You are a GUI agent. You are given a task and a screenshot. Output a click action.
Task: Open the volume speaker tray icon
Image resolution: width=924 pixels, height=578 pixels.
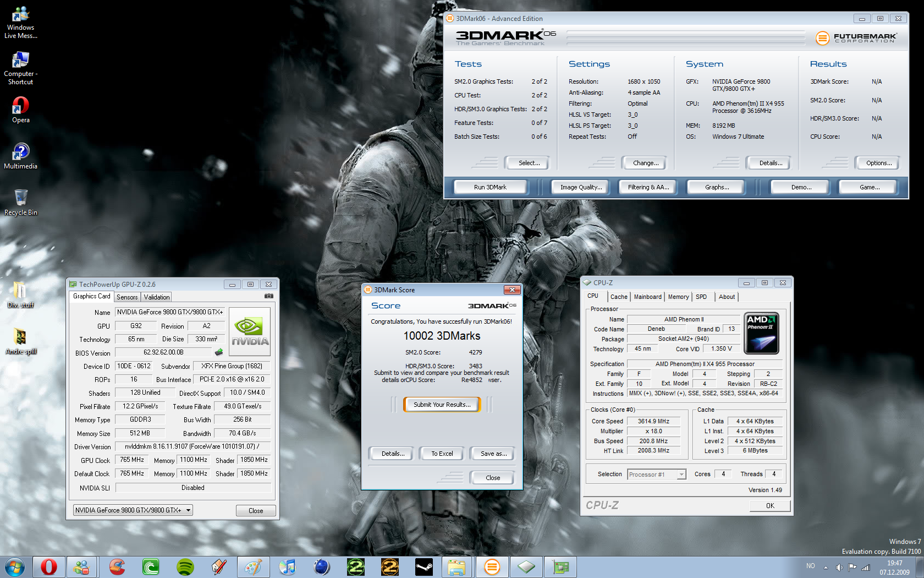pyautogui.click(x=839, y=567)
